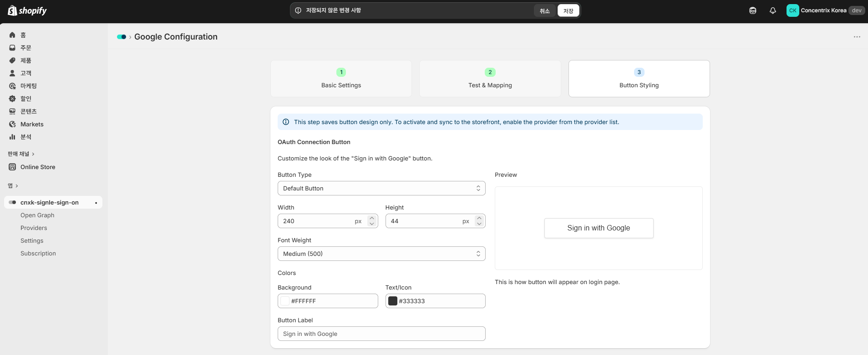Click the Google Configuration page title
This screenshot has width=868, height=355.
pyautogui.click(x=176, y=37)
